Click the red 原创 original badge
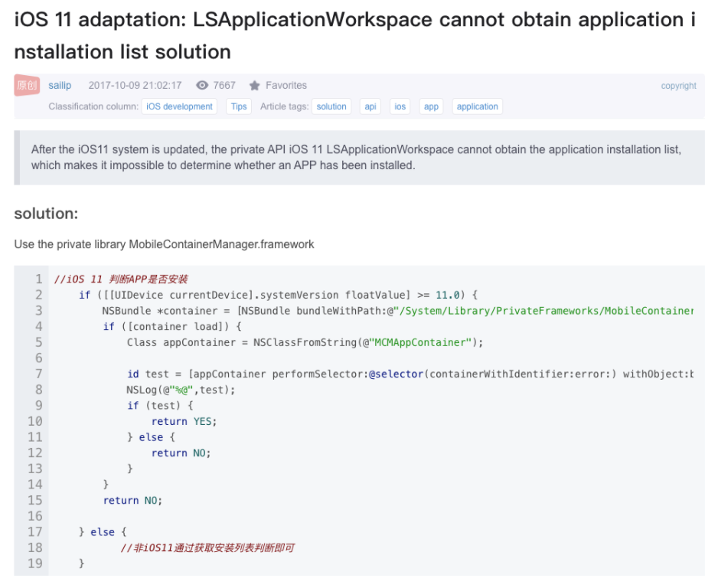The height and width of the screenshot is (588, 718). (x=27, y=85)
